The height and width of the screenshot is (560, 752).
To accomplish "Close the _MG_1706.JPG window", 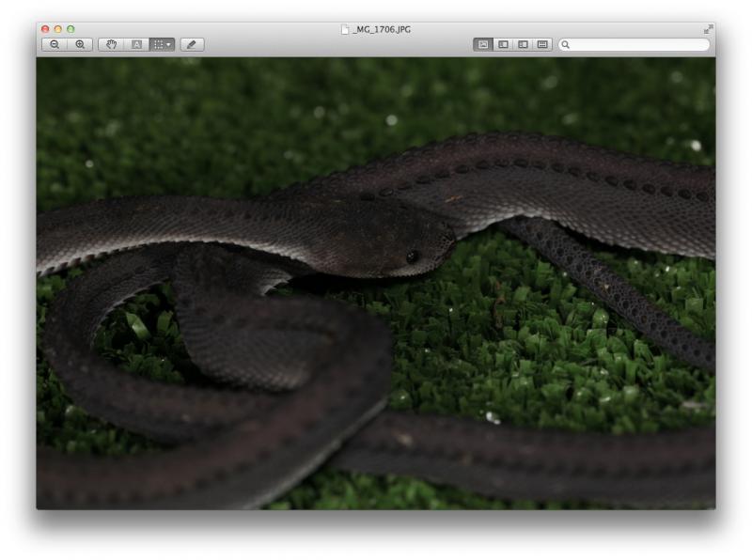I will coord(45,29).
